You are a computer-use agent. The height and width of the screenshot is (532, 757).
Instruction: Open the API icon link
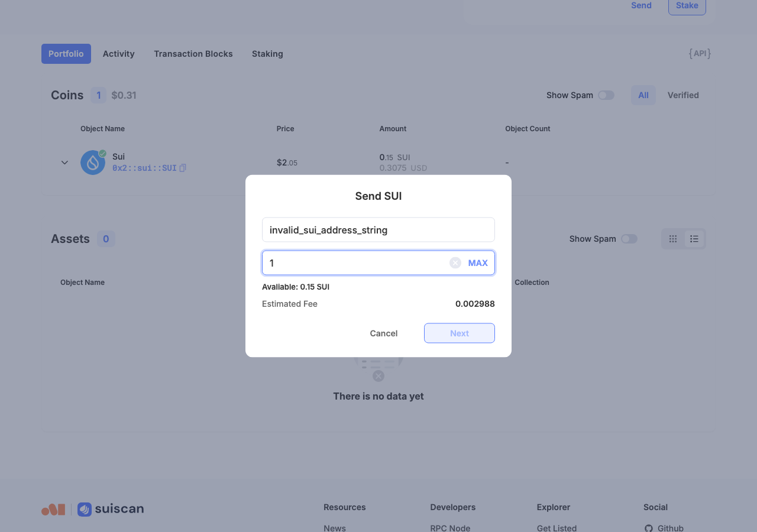[700, 54]
